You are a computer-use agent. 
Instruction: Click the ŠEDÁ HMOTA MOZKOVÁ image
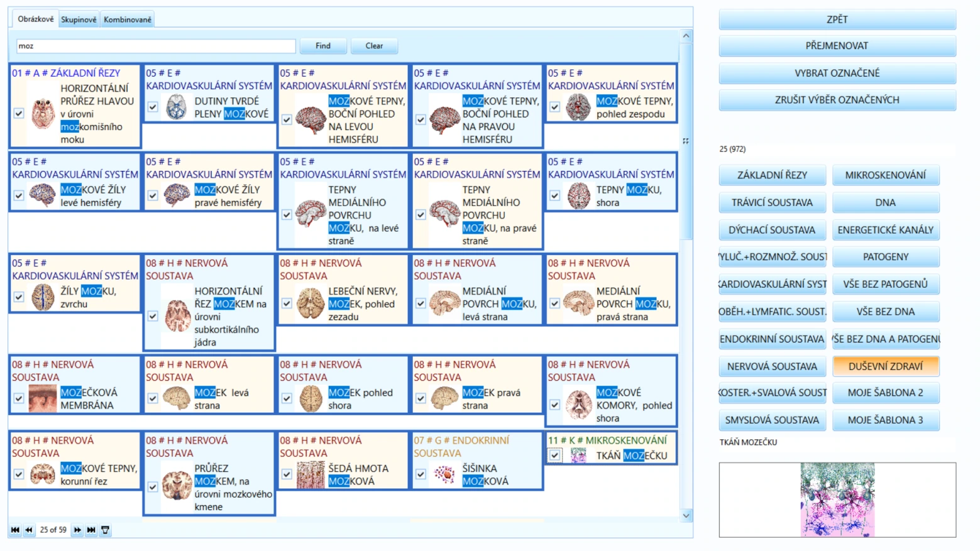pyautogui.click(x=311, y=474)
